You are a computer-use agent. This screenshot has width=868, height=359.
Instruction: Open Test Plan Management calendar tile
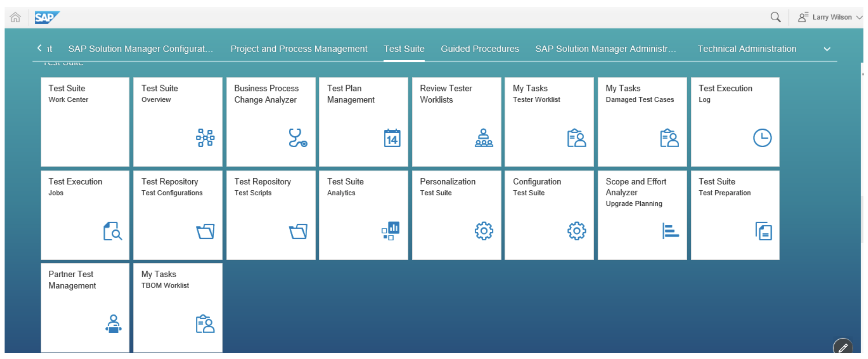pos(363,122)
